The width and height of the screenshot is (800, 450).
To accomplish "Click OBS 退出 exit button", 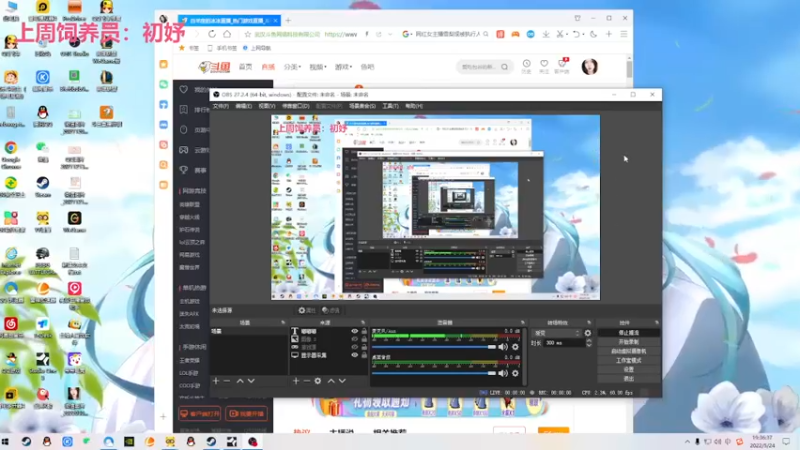I will (629, 379).
